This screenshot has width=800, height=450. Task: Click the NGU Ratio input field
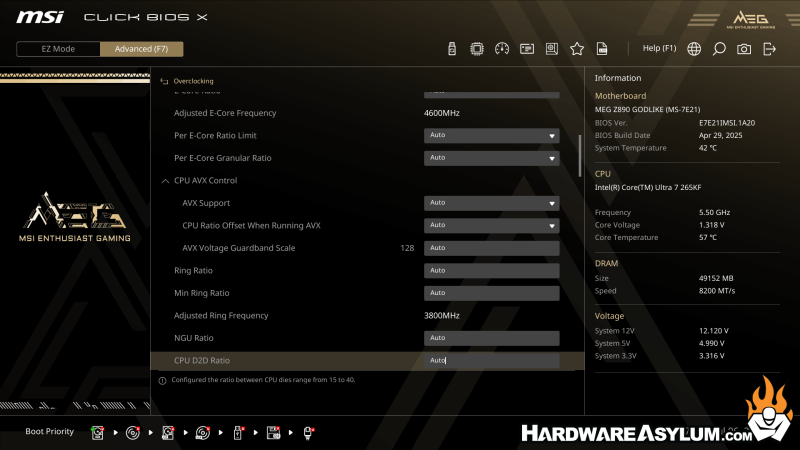tap(491, 338)
